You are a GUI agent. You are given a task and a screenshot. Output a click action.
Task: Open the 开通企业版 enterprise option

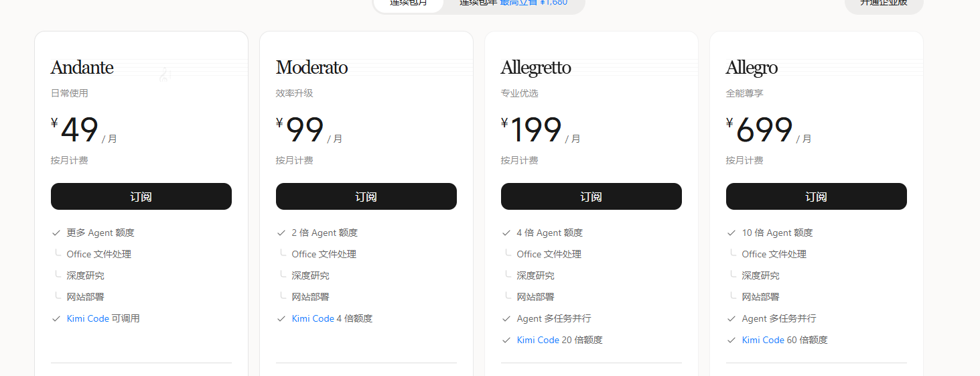point(884,3)
